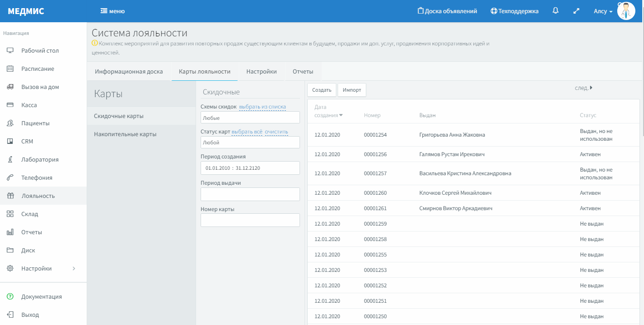Open the Алсу user dropdown
Viewport: 644px width, 325px height.
tap(603, 11)
